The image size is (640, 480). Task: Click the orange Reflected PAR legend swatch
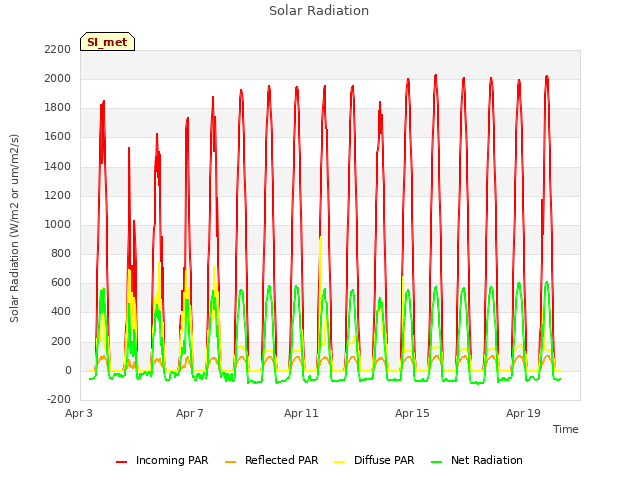231,462
